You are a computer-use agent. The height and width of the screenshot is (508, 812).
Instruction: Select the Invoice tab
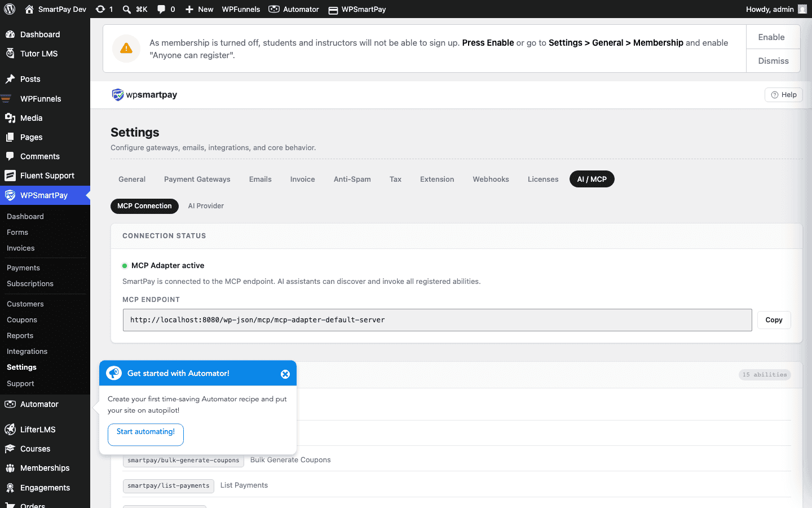point(303,179)
